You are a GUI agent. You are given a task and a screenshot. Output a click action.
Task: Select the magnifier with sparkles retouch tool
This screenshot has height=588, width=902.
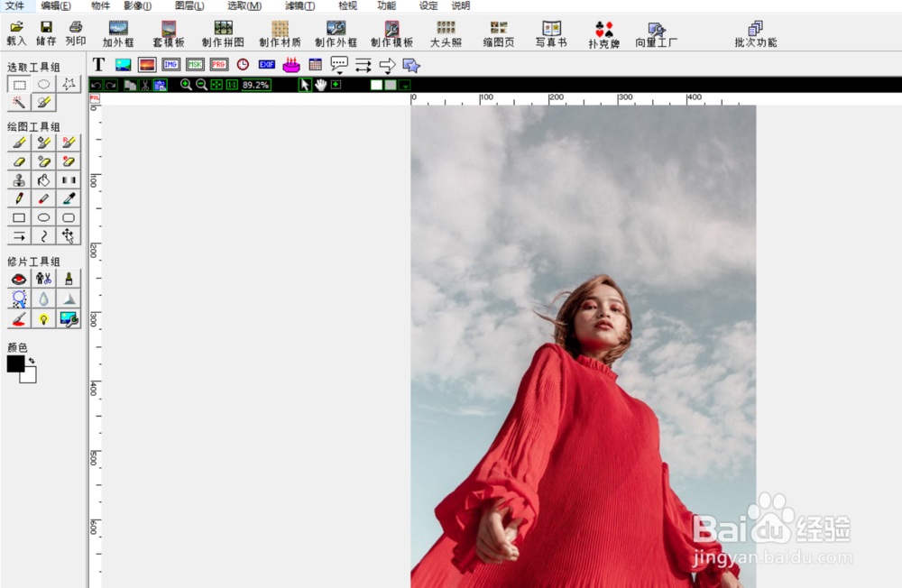(19, 299)
